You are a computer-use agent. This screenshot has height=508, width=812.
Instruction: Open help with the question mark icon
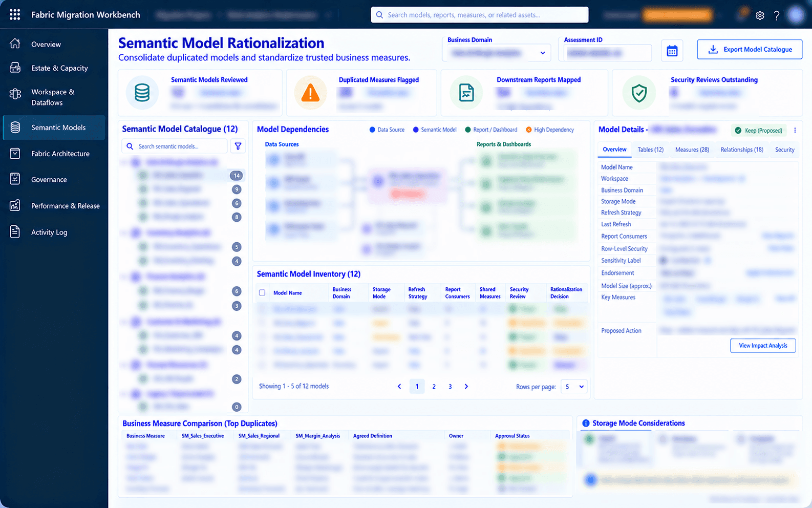coord(777,15)
